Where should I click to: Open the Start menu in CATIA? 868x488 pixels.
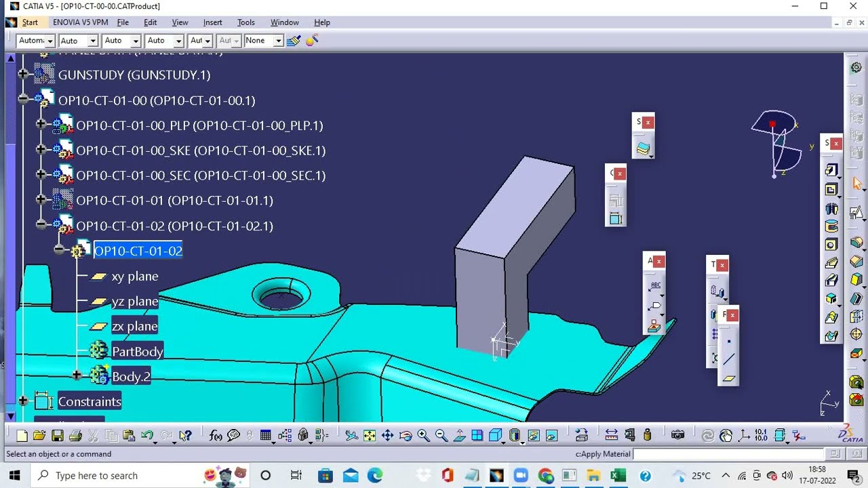[30, 22]
